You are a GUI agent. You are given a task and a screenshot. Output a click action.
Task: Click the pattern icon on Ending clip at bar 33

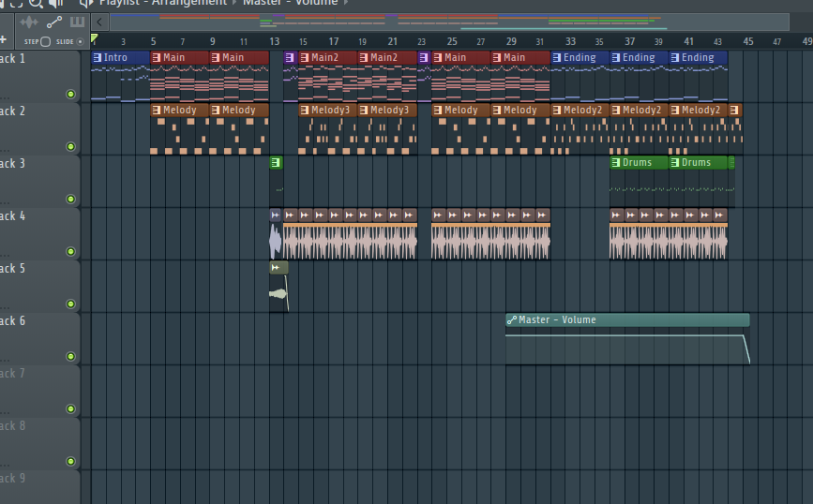[556, 57]
